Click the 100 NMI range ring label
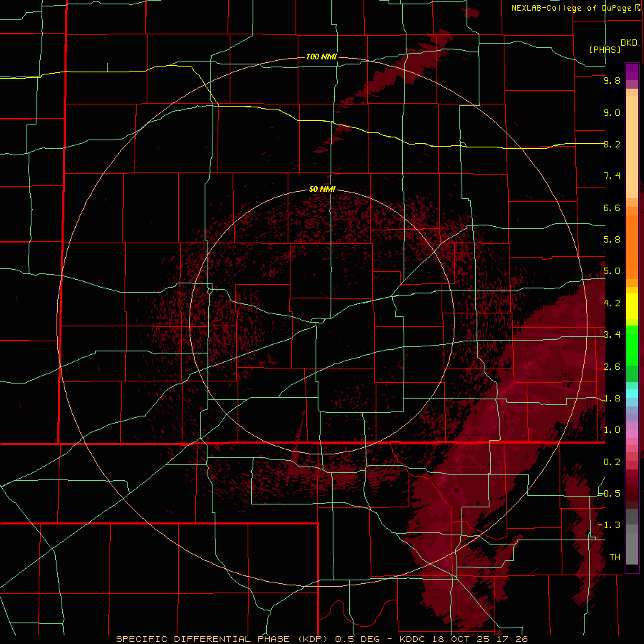The height and width of the screenshot is (644, 644). pyautogui.click(x=321, y=57)
